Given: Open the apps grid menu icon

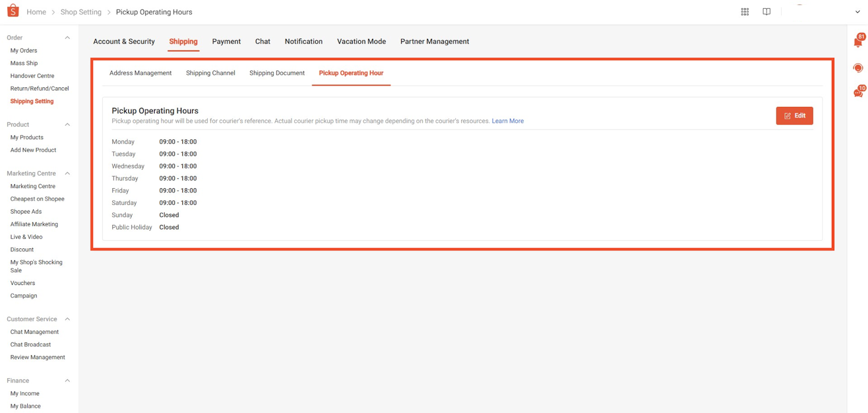Looking at the screenshot, I should (745, 12).
